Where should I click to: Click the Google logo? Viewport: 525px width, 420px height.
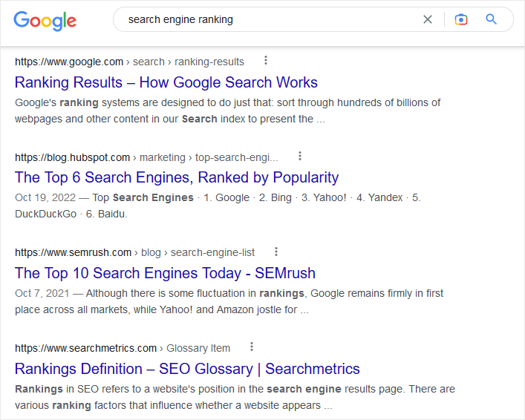[x=45, y=20]
